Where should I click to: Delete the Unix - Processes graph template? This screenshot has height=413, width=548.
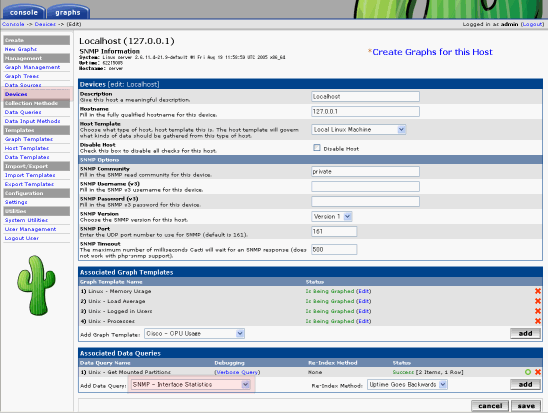point(538,321)
